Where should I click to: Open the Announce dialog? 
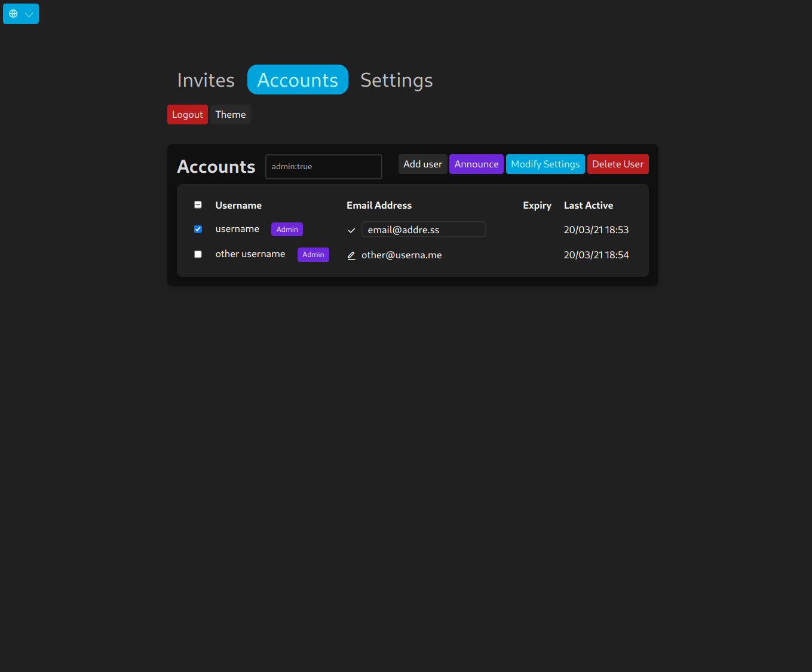pos(476,164)
